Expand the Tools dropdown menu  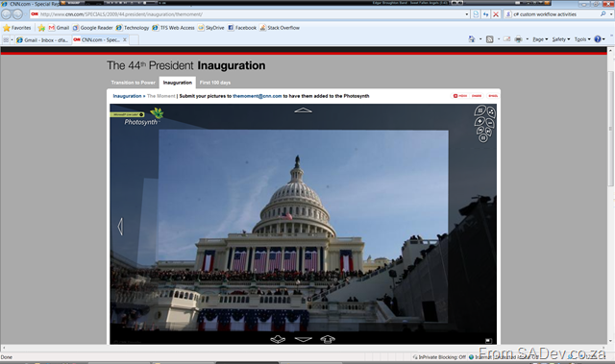582,39
